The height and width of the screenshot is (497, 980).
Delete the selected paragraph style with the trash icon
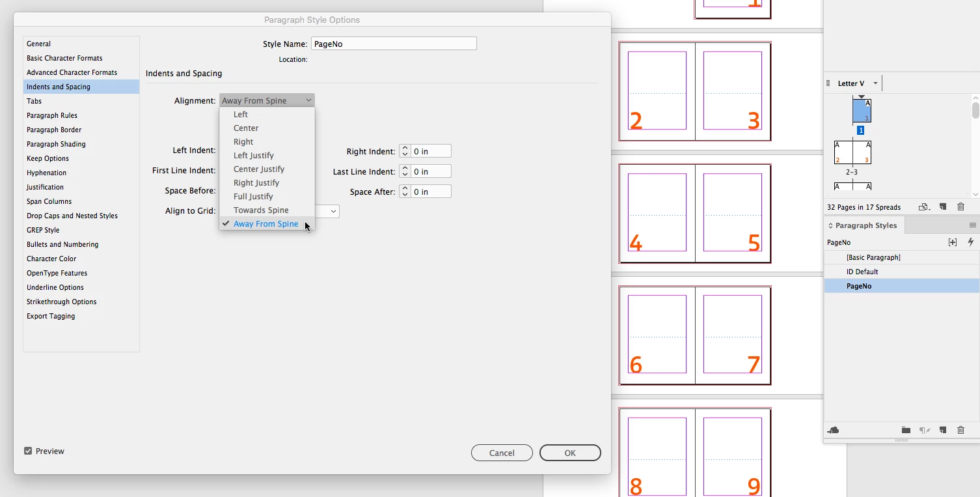point(961,431)
